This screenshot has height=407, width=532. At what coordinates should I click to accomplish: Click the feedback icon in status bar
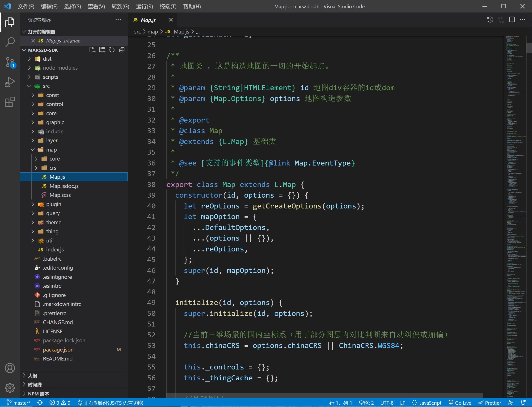pos(511,403)
